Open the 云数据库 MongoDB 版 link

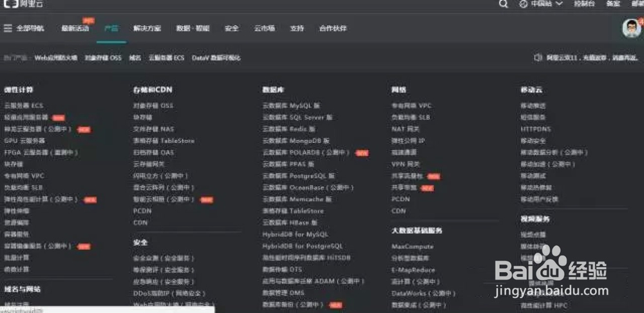click(x=296, y=140)
